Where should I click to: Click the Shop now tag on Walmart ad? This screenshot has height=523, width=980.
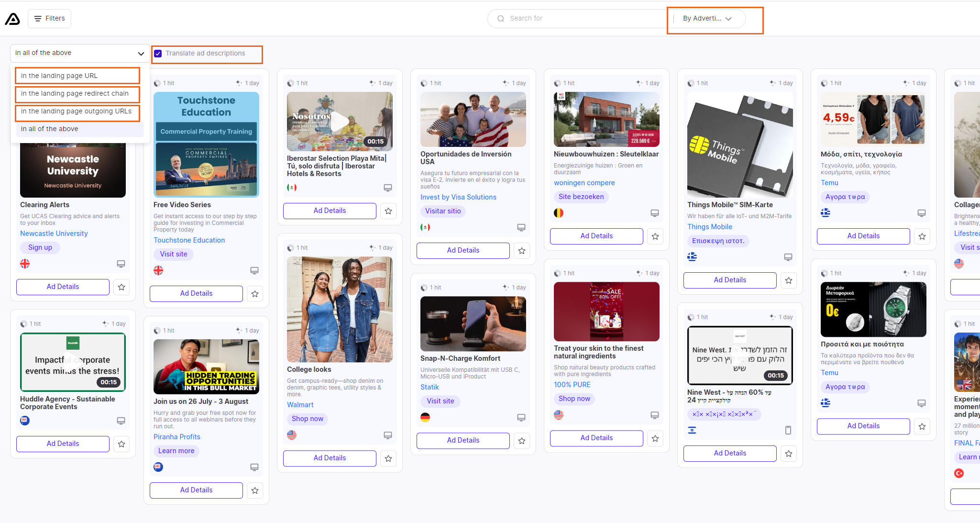[308, 419]
